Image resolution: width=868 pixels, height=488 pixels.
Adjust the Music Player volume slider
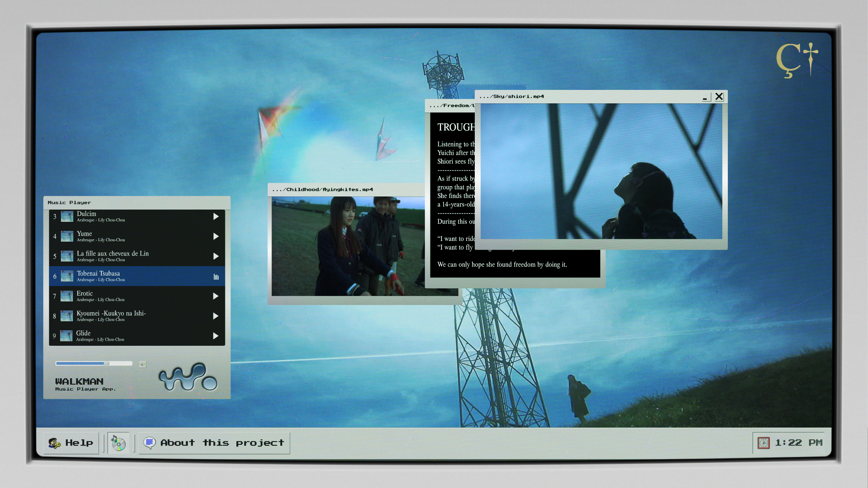coord(94,363)
